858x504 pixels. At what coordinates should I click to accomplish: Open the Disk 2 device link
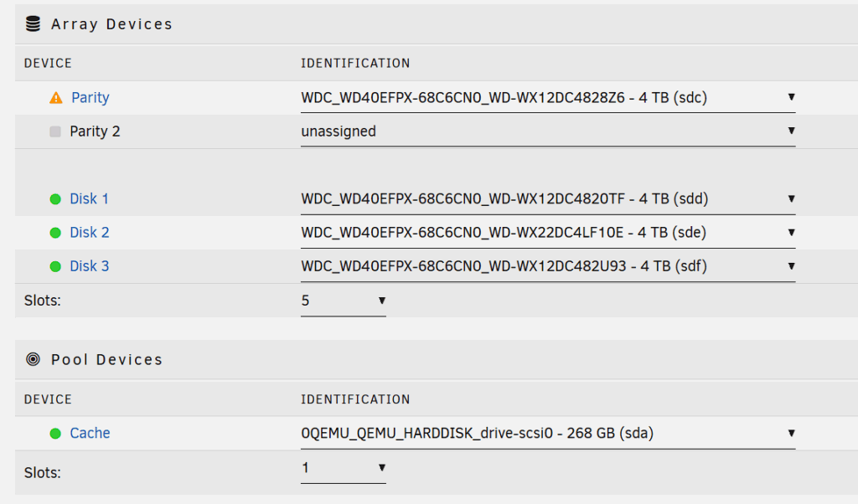click(90, 233)
